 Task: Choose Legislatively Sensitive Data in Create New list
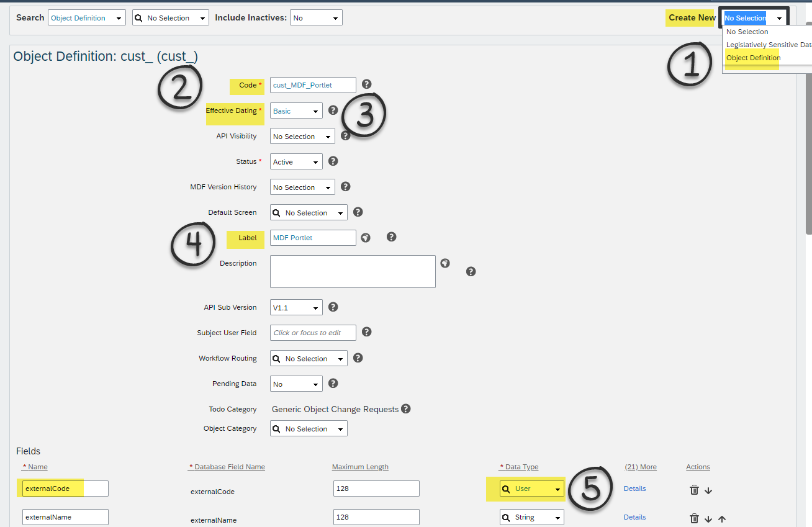coord(769,45)
